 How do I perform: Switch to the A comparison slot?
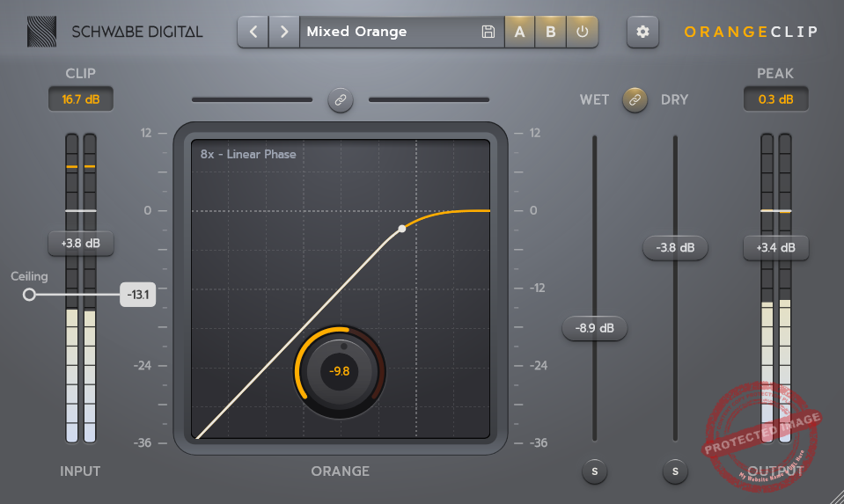[x=519, y=32]
